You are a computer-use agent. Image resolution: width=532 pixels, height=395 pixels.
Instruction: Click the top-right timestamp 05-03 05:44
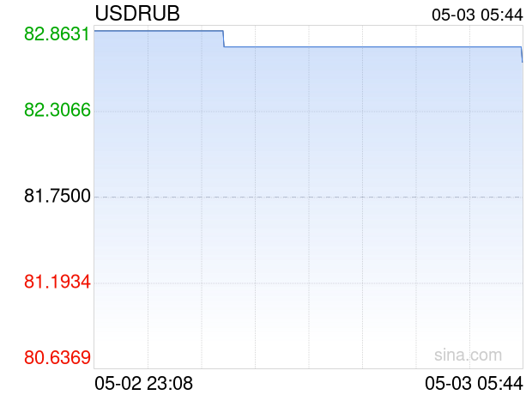click(x=477, y=15)
